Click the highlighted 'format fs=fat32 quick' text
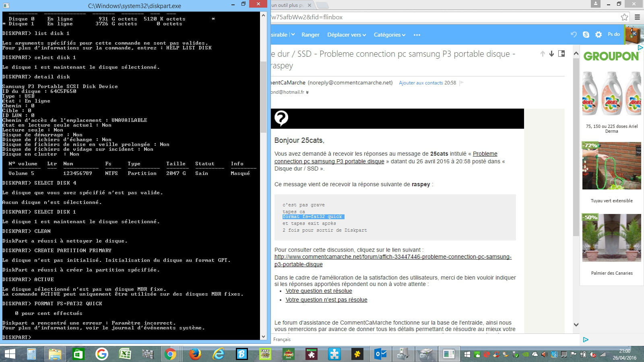 click(313, 217)
